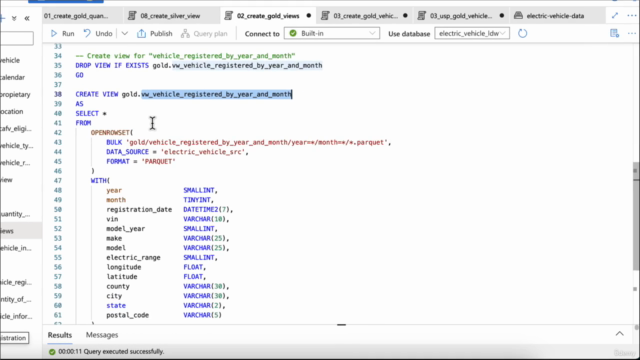
Task: Click the 'vehicle_in...' sidebar item
Action: click(16, 248)
